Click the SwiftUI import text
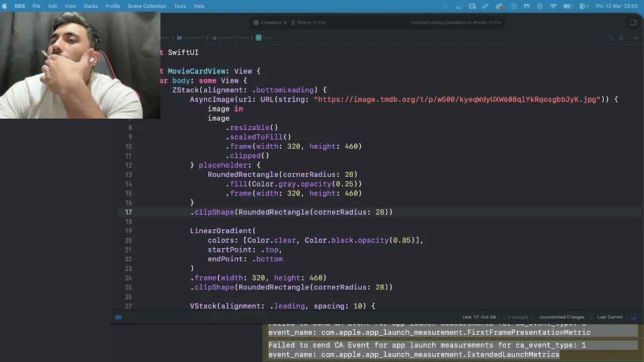 [183, 52]
